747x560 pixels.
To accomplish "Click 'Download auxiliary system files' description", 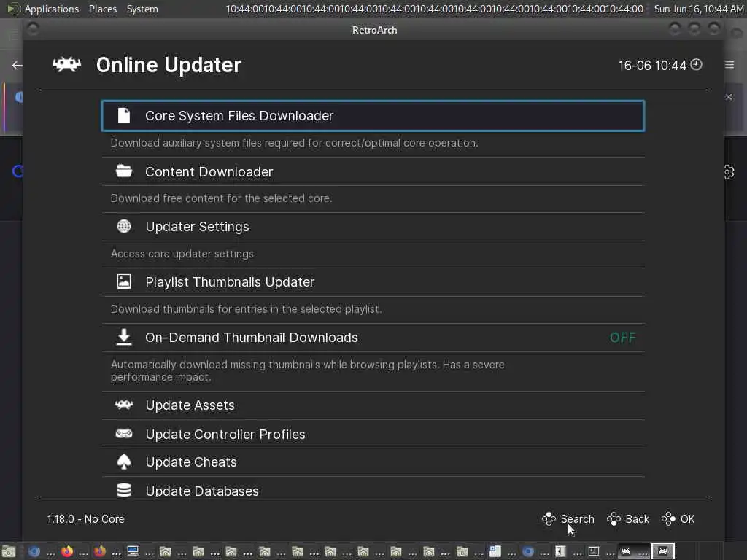I will pos(295,143).
